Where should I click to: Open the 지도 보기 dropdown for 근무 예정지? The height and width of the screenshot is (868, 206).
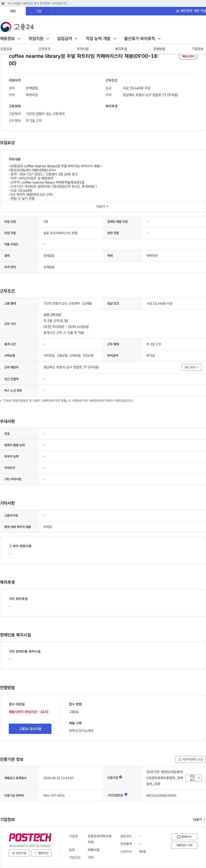click(x=191, y=367)
